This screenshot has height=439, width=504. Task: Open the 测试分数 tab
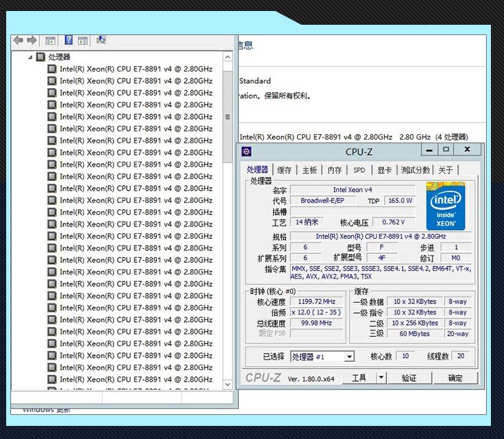click(x=415, y=170)
